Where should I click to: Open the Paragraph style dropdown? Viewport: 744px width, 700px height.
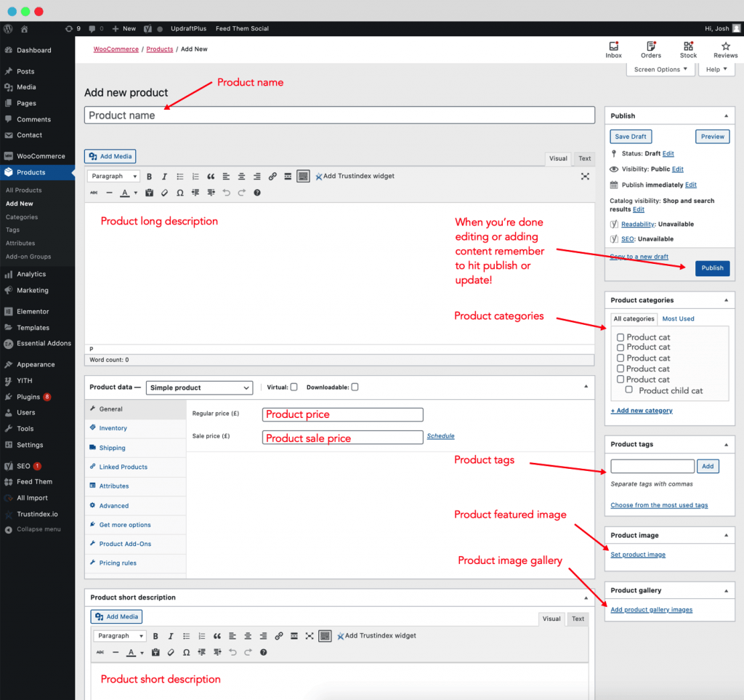click(x=113, y=175)
